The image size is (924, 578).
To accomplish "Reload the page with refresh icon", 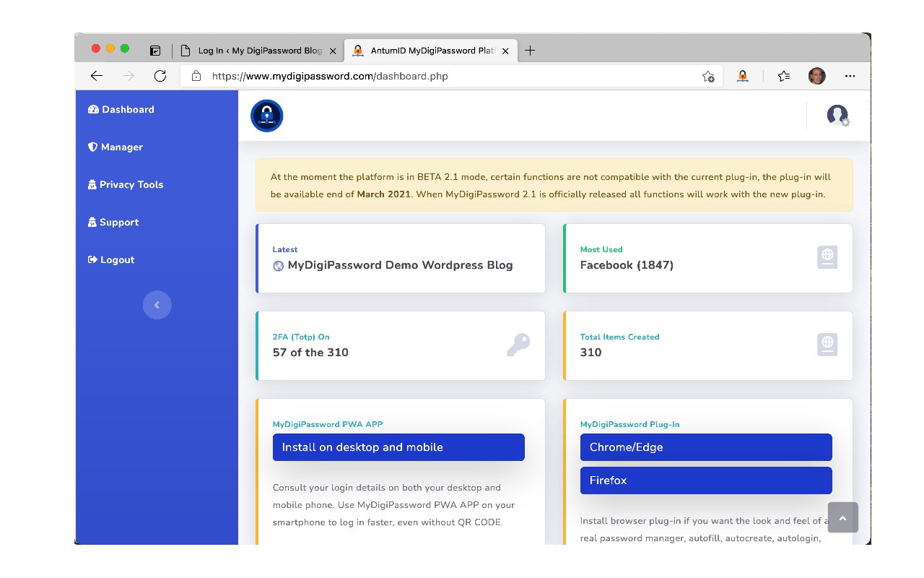I will (160, 76).
